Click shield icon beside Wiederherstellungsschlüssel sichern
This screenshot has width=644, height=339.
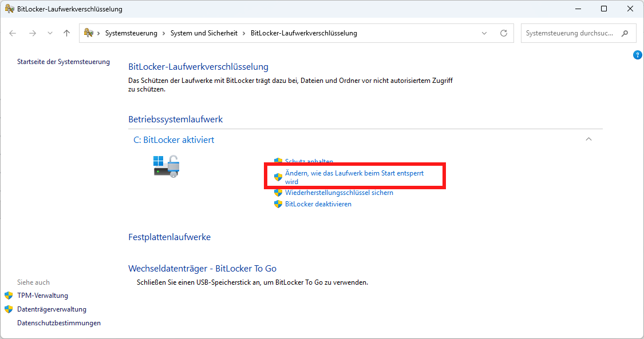[278, 193]
